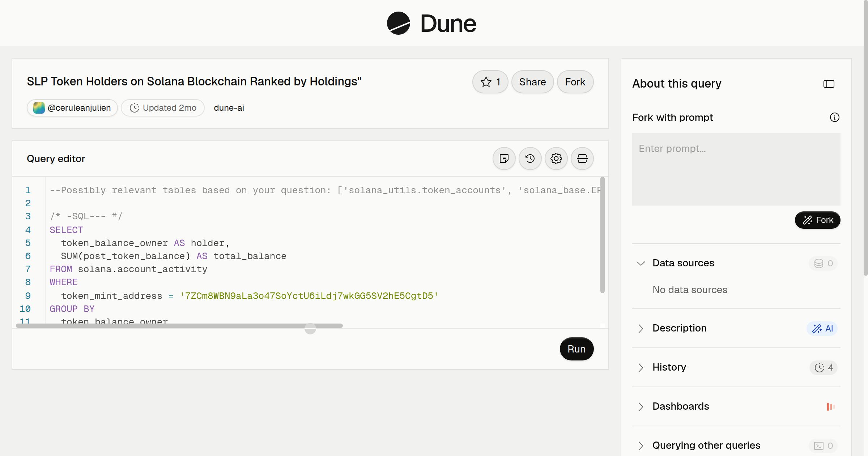The width and height of the screenshot is (868, 456).
Task: Click the Updated 2mo clock chip
Action: point(163,108)
